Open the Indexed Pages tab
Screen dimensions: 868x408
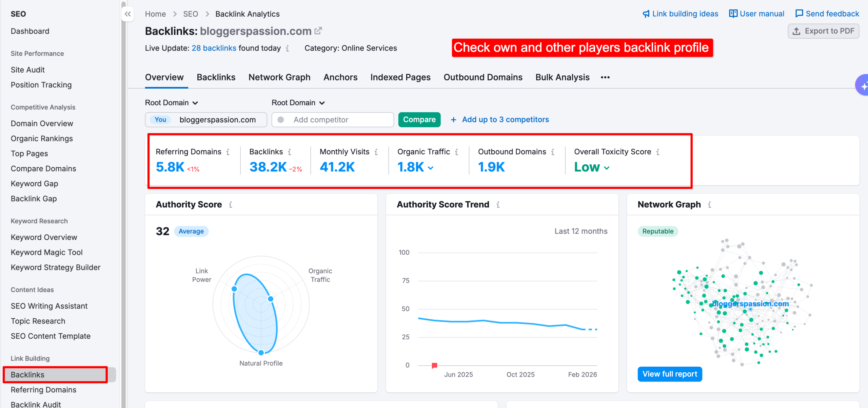click(x=400, y=77)
